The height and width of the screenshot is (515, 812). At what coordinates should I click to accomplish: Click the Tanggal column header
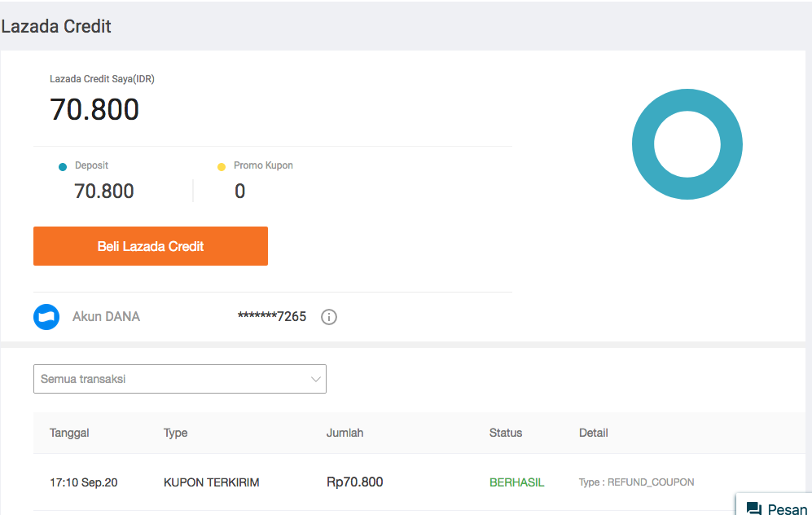point(69,433)
